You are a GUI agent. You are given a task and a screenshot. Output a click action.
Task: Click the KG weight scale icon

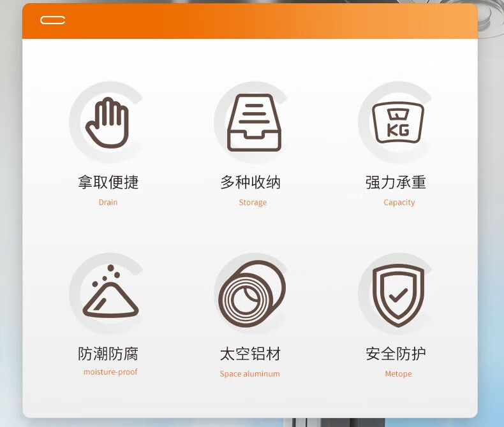(398, 122)
